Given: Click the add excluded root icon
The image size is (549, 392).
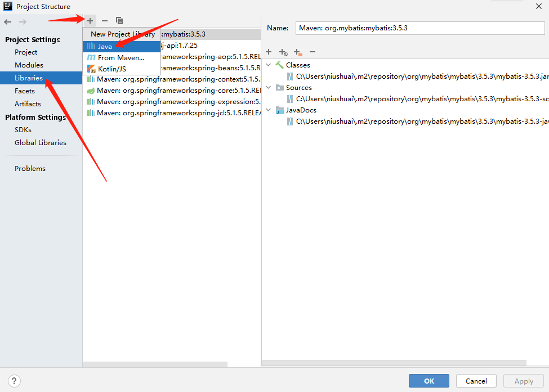Looking at the screenshot, I should click(x=298, y=52).
